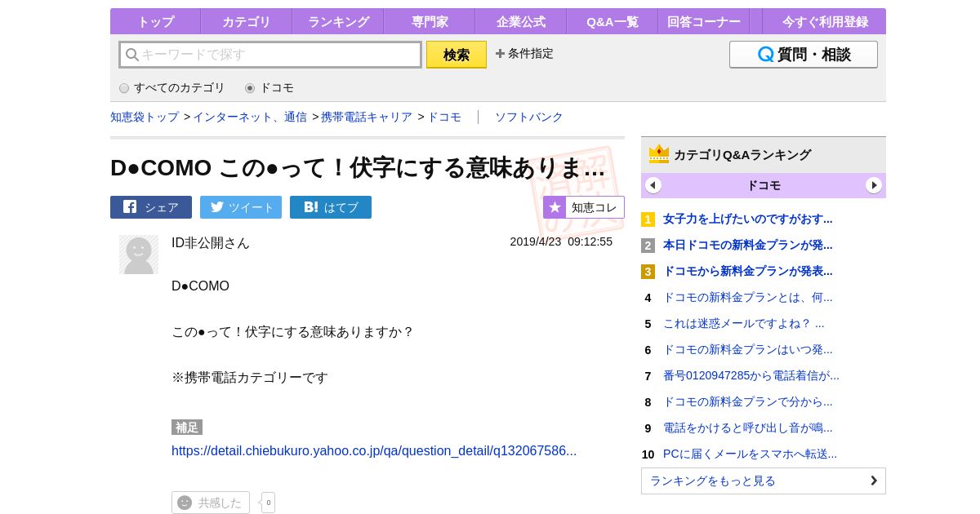
Task: Click the 質問・相談 button
Action: coord(804,55)
